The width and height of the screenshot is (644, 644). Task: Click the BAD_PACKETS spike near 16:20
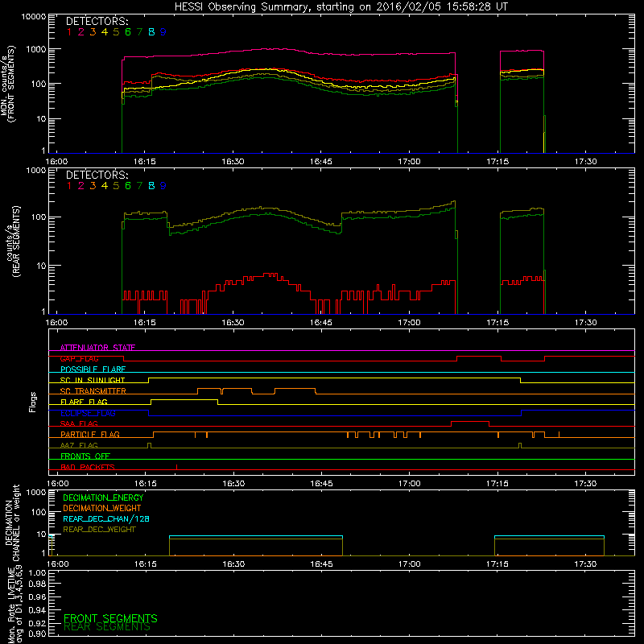tap(176, 467)
